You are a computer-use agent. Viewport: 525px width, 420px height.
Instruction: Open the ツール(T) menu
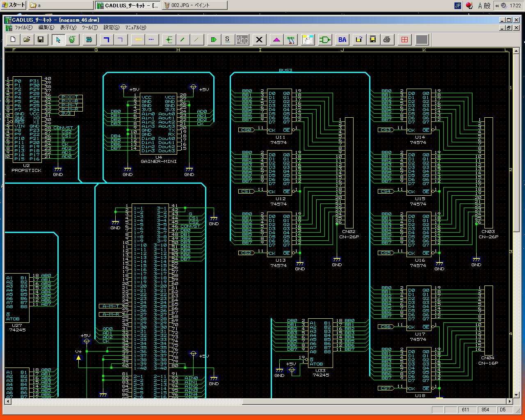pos(89,27)
